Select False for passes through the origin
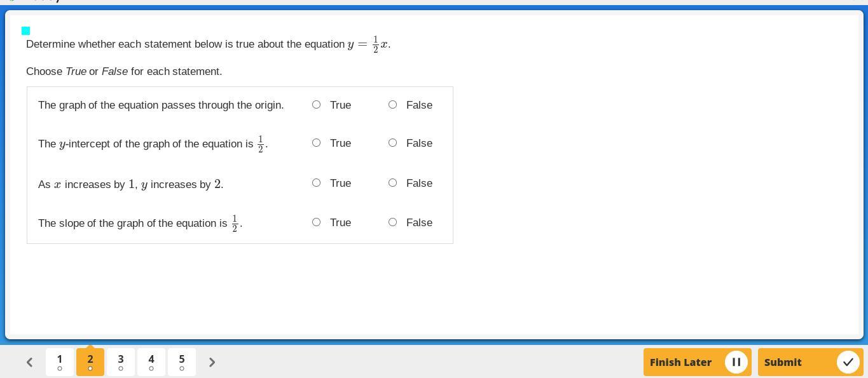The width and height of the screenshot is (868, 378). tap(392, 105)
